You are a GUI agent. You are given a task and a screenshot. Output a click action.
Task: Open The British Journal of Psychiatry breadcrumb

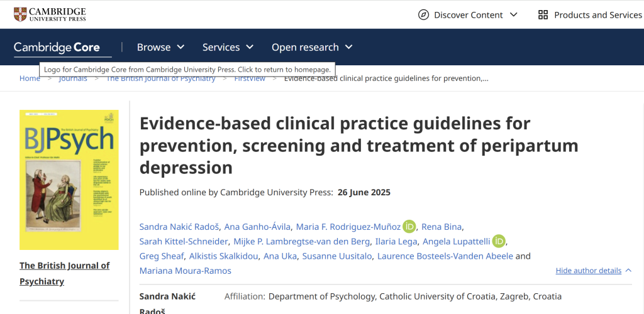point(160,78)
